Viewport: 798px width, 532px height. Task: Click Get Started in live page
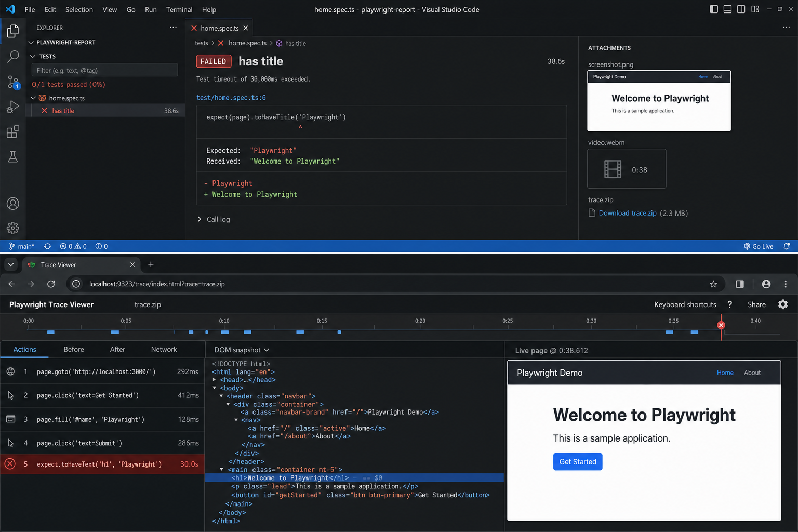click(x=578, y=462)
